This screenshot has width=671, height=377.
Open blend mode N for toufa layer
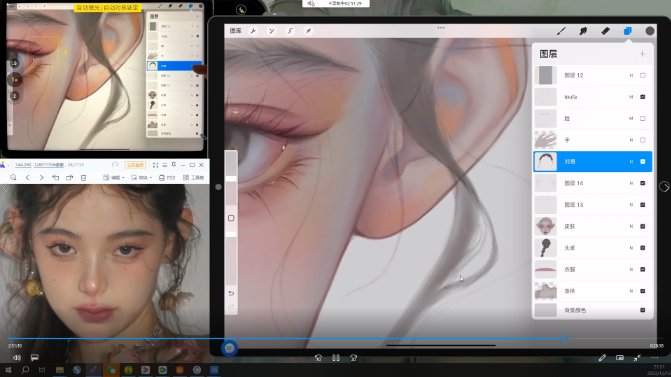point(631,97)
